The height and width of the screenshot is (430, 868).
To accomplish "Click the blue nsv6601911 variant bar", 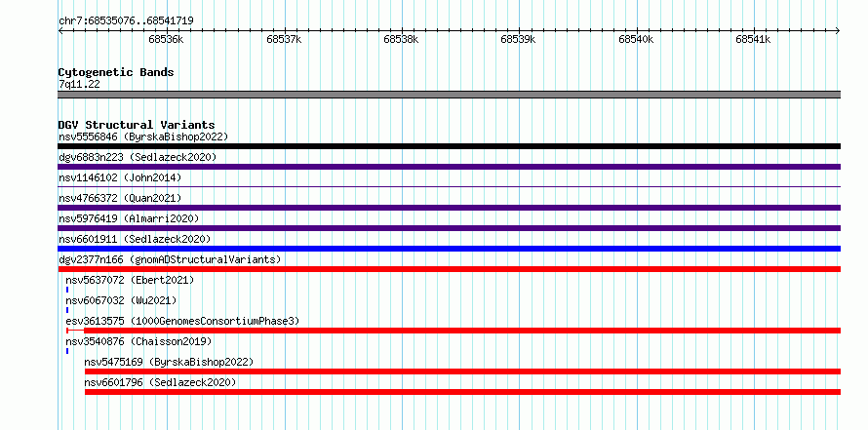I will pyautogui.click(x=449, y=249).
